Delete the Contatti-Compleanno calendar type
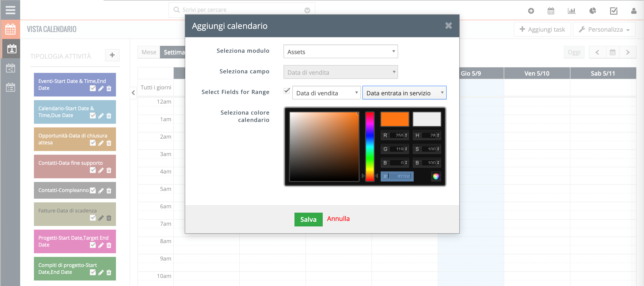 109,191
